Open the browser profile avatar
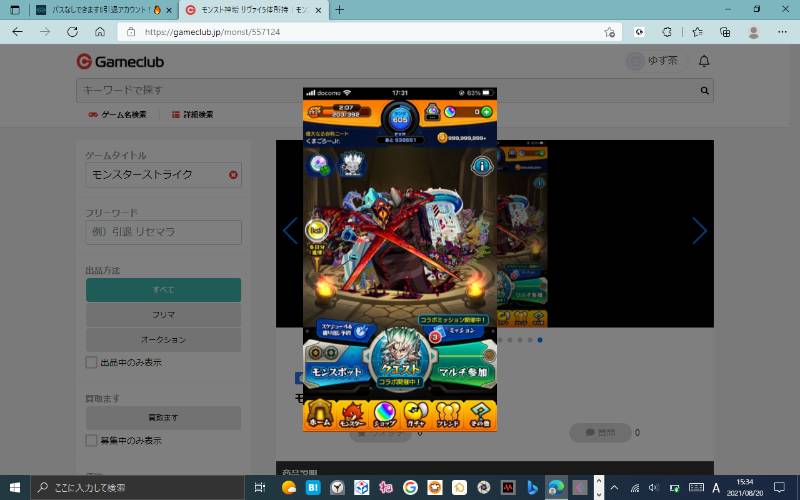 (754, 32)
